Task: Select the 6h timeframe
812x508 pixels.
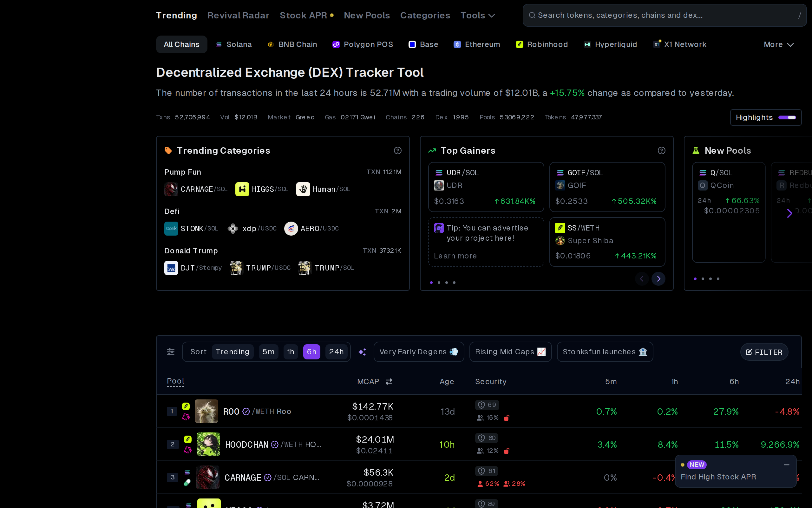Action: [x=311, y=352]
